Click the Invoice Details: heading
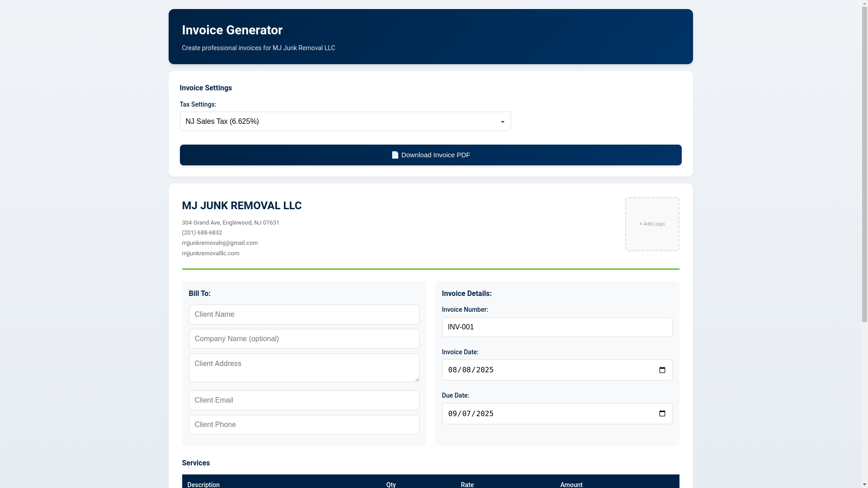This screenshot has width=868, height=488. 467,294
